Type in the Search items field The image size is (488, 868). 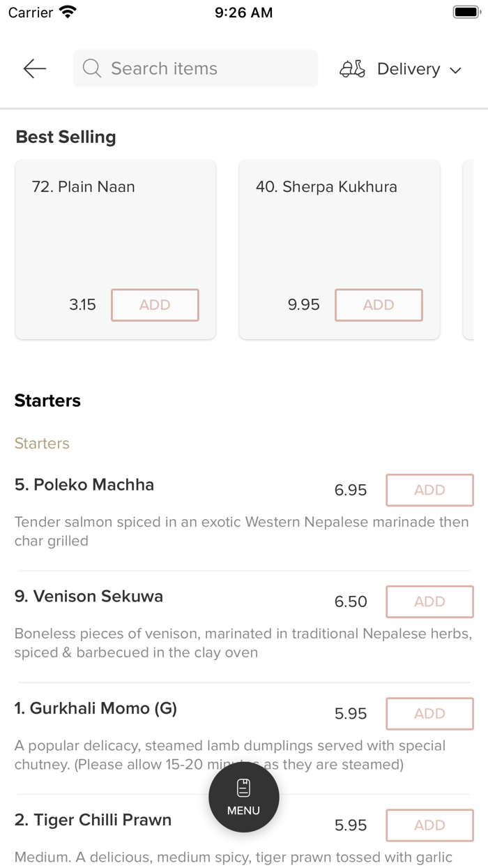(x=209, y=68)
